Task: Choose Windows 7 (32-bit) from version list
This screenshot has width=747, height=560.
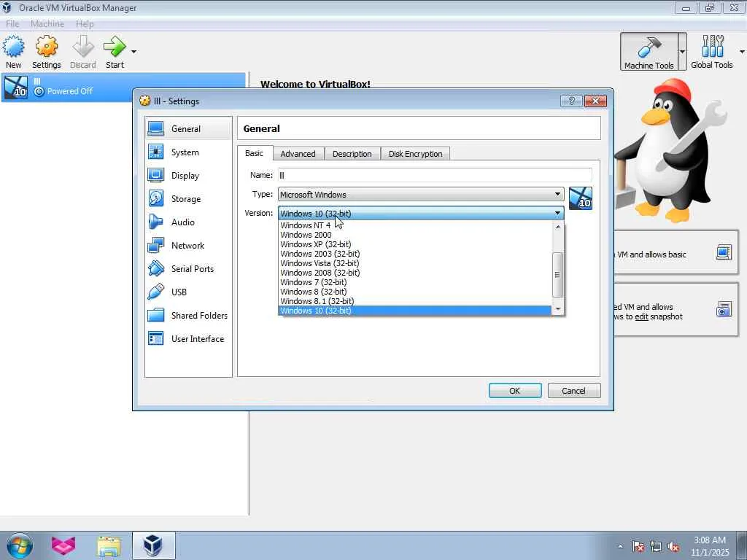Action: [414, 282]
